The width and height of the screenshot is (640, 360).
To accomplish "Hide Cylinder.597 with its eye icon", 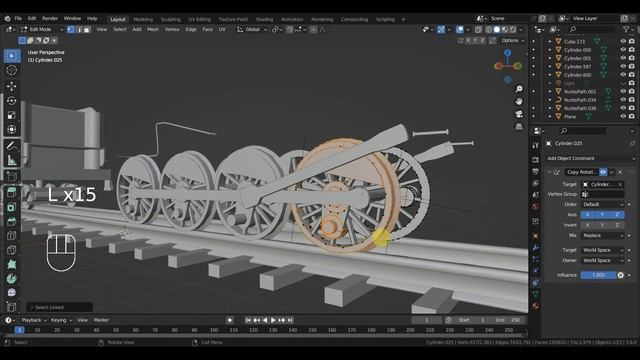I will tap(623, 66).
